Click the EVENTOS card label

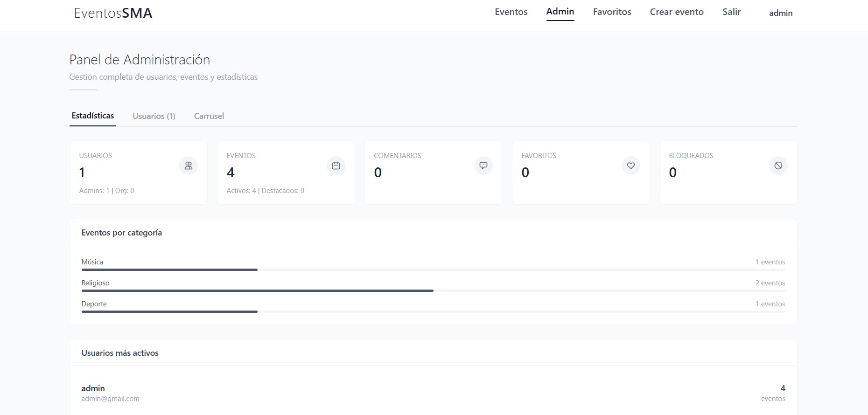click(x=241, y=156)
